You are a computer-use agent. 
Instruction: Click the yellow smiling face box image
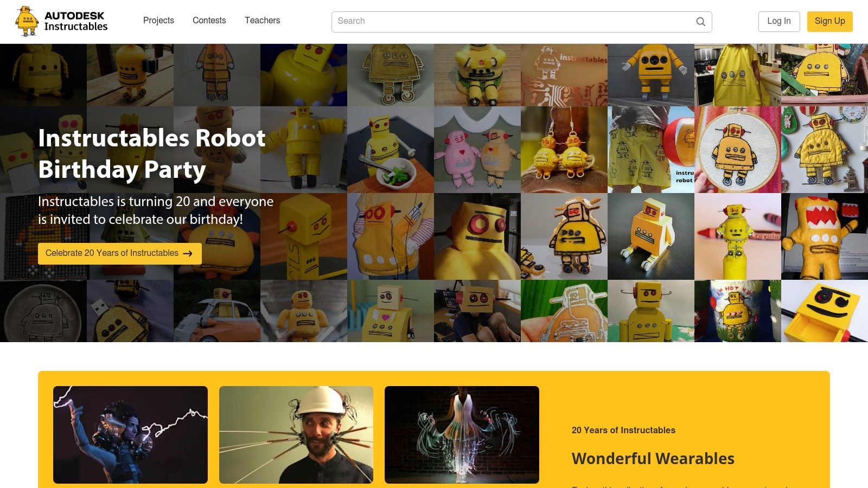tap(824, 311)
